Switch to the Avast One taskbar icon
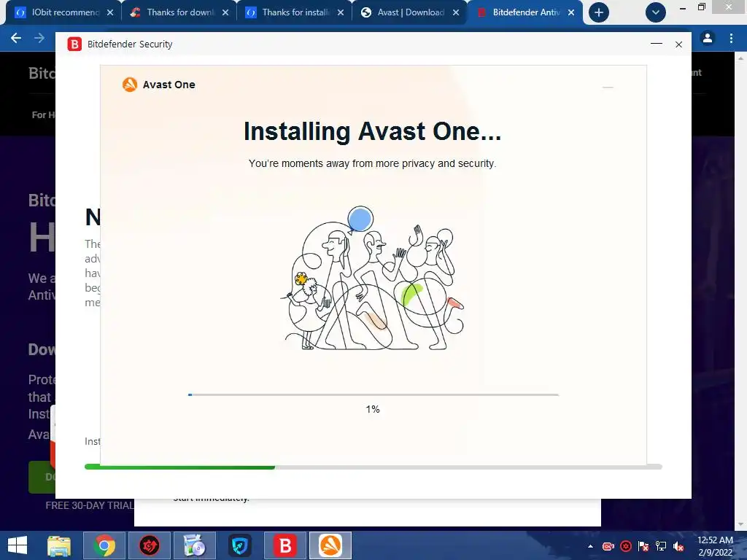Image resolution: width=747 pixels, height=560 pixels. coord(330,545)
